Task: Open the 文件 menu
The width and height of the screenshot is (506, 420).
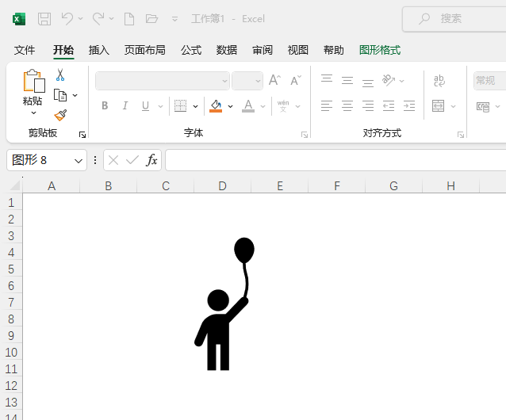Action: 25,50
